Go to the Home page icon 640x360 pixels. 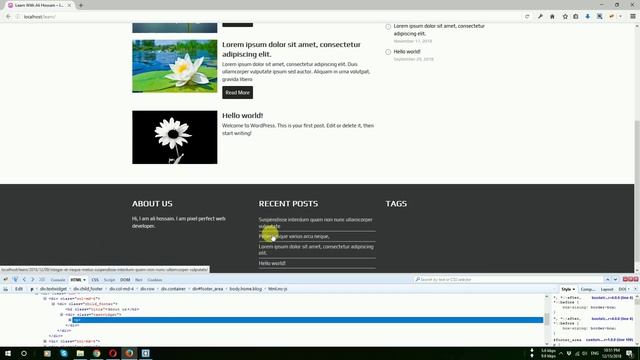(x=552, y=17)
